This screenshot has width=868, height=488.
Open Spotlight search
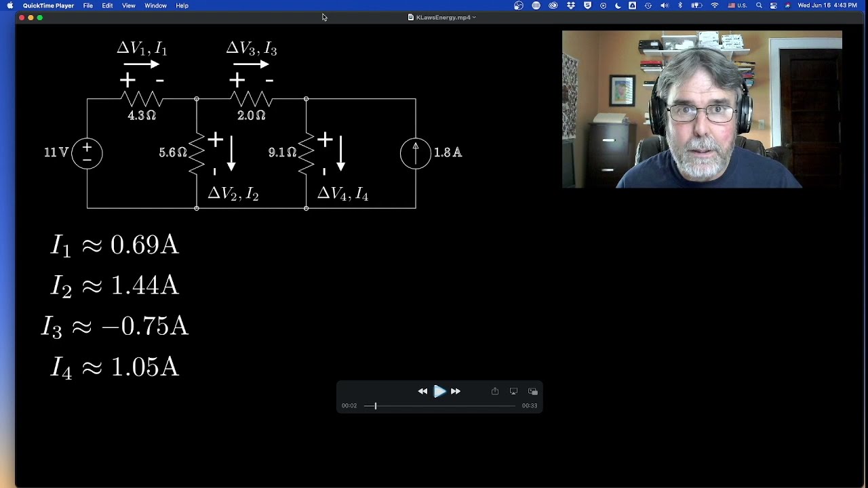(759, 5)
